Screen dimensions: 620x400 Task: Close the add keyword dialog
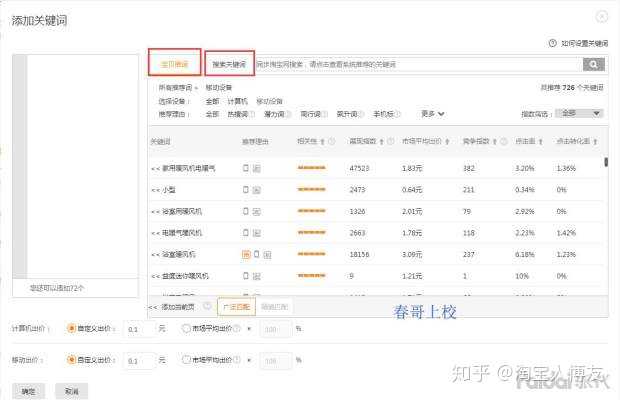601,17
